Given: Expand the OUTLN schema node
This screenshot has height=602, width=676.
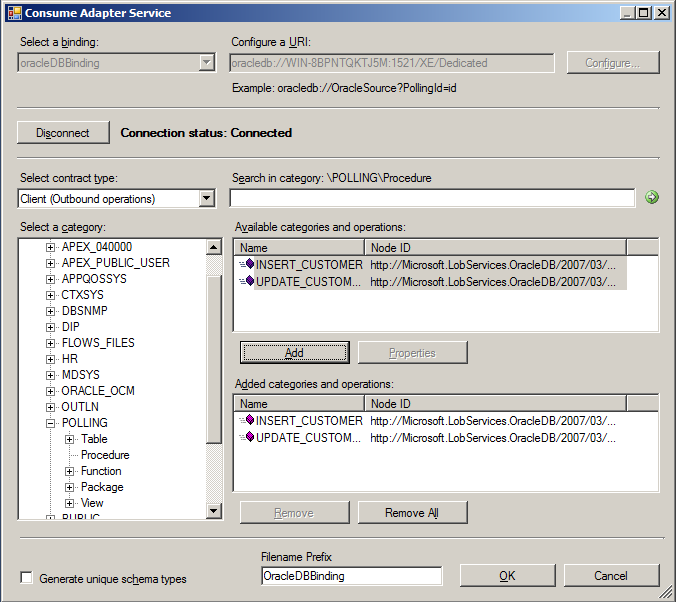Looking at the screenshot, I should pos(50,407).
